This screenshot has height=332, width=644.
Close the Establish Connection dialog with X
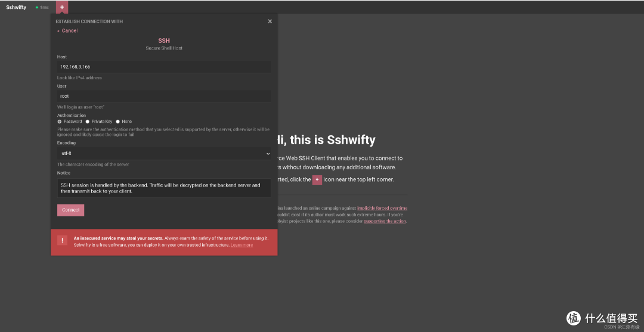click(270, 21)
